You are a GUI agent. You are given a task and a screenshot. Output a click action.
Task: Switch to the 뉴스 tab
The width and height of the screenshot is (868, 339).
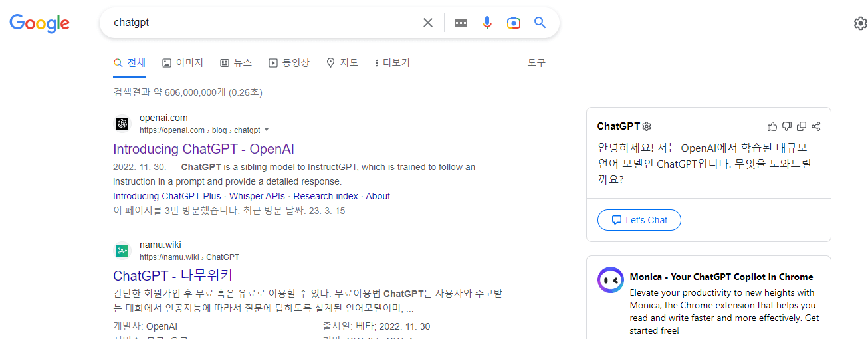236,63
